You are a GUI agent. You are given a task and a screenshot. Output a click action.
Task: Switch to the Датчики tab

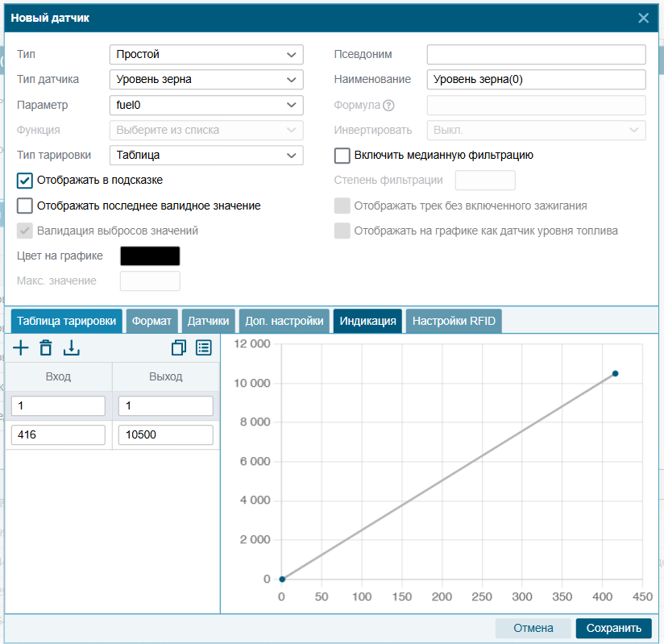click(x=209, y=321)
